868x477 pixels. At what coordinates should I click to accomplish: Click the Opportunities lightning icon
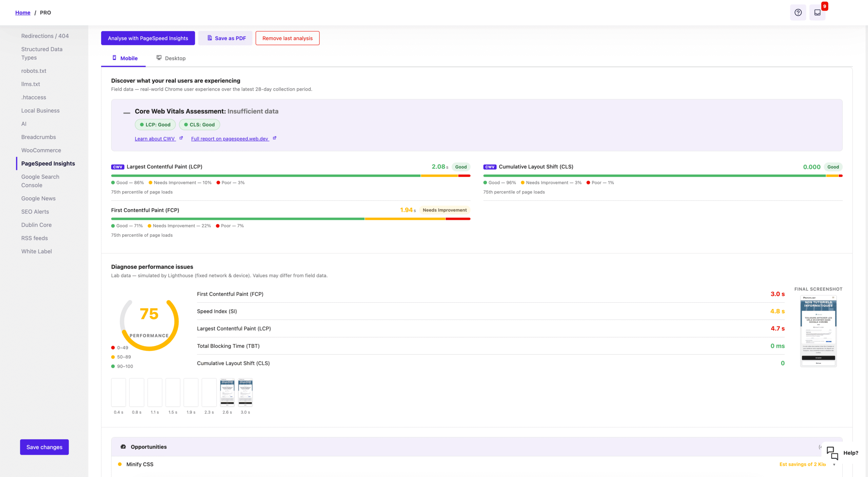pyautogui.click(x=122, y=446)
